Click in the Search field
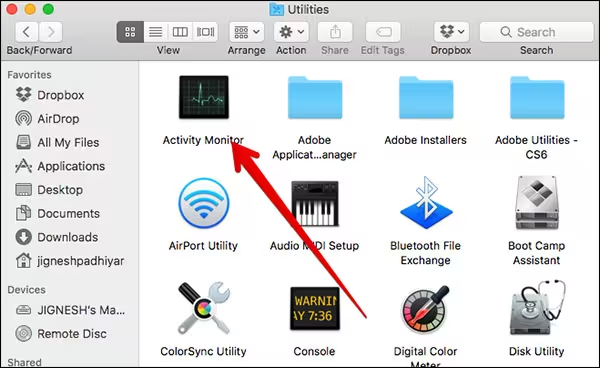This screenshot has width=600, height=368. coord(536,32)
